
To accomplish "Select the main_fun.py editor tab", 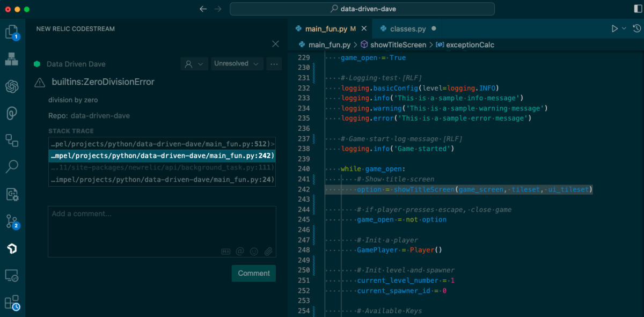I will point(326,29).
